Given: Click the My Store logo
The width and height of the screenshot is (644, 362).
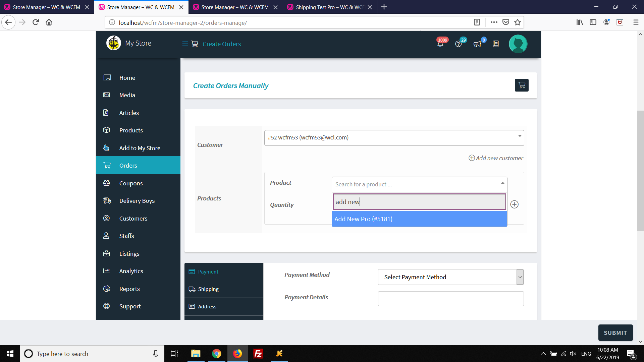Looking at the screenshot, I should [114, 43].
